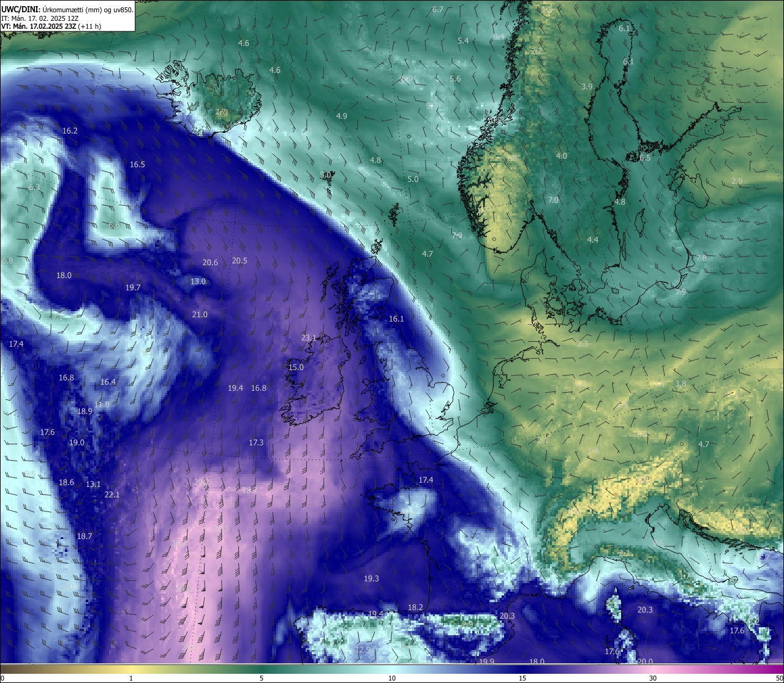Click the 11.8 value on the map
This screenshot has height=683, width=784.
coord(102,404)
